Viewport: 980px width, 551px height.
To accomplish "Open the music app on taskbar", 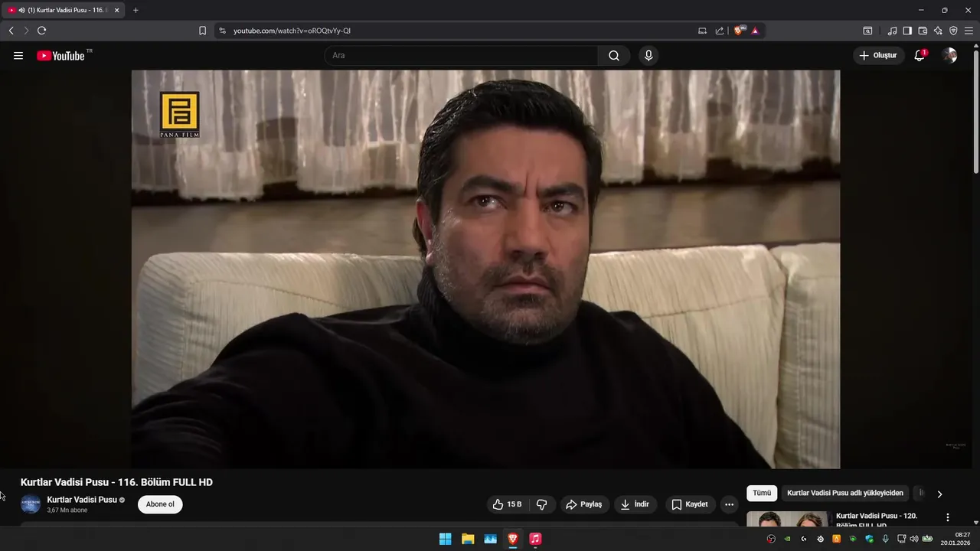I will (x=535, y=539).
